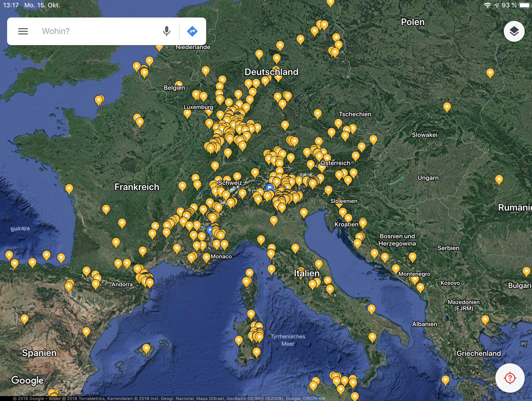This screenshot has width=532, height=401.
Task: Tap the Google logo
Action: [x=27, y=380]
